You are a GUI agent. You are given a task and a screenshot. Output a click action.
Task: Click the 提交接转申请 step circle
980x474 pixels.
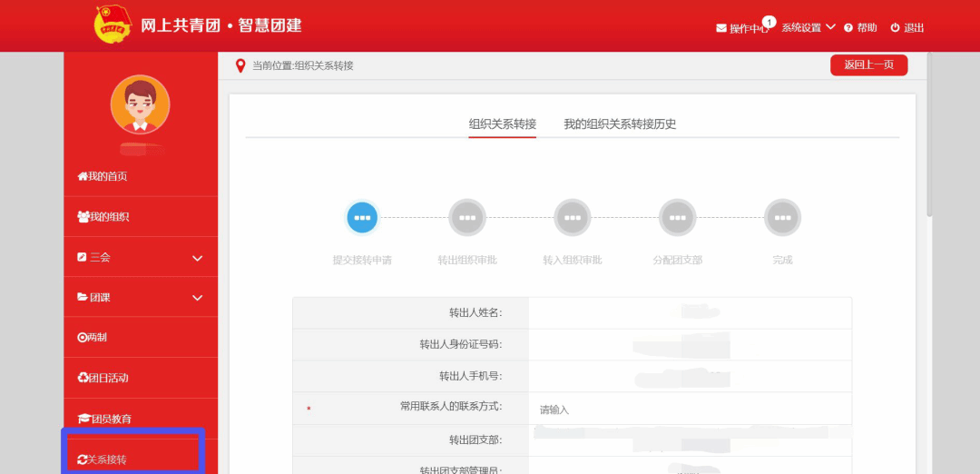(362, 218)
